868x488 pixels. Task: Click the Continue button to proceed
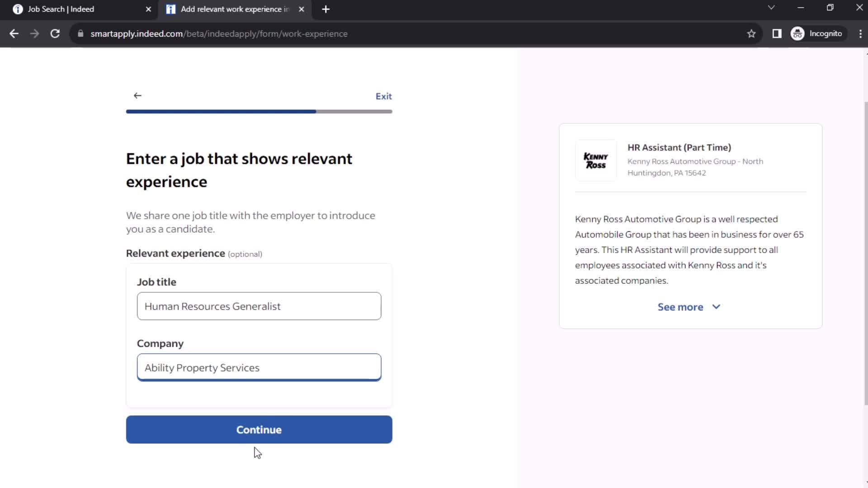coord(259,430)
